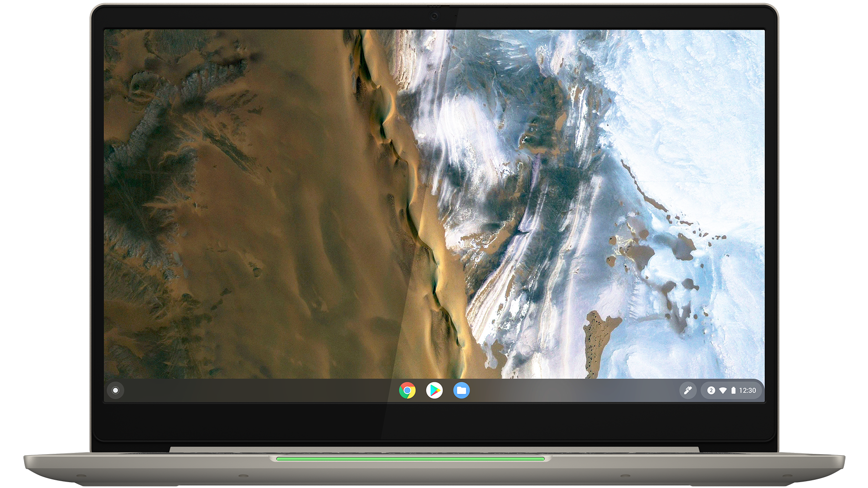Click the 12:30 clock in status tray
The image size is (868, 488).
747,390
